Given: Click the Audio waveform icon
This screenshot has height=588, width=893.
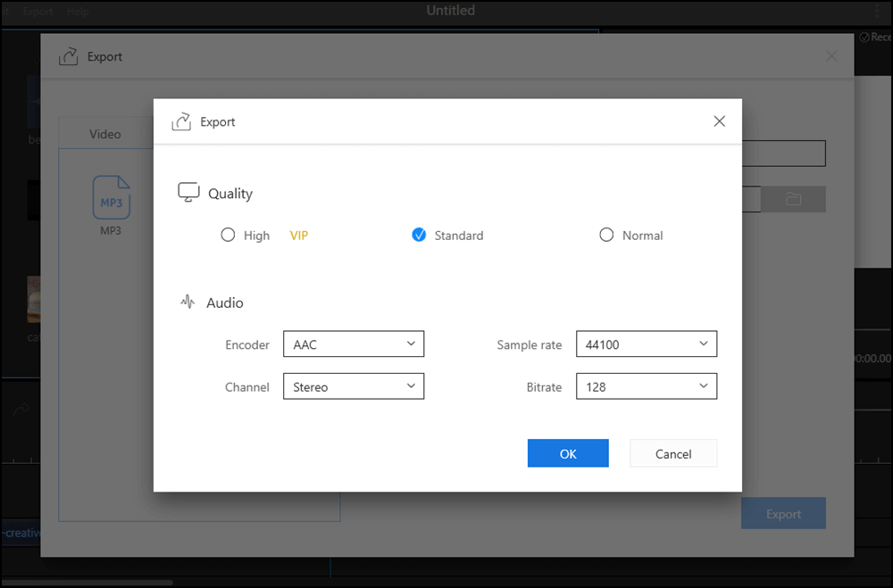Looking at the screenshot, I should (188, 302).
